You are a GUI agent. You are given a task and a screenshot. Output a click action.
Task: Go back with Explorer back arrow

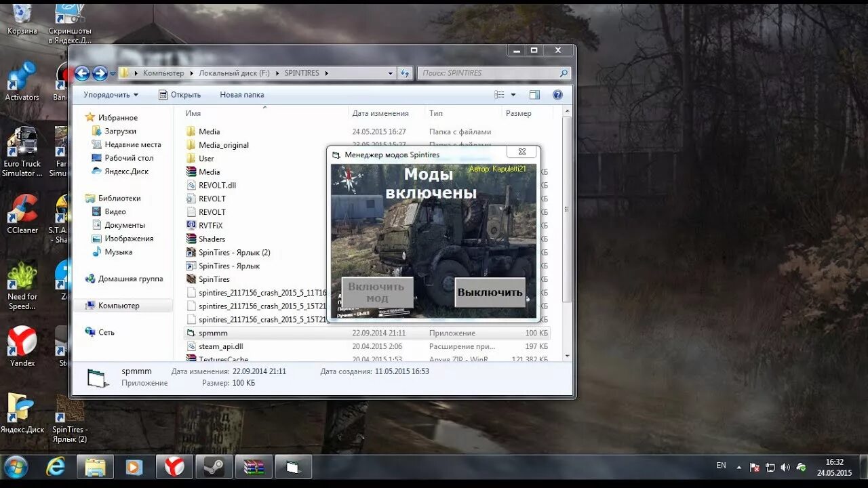82,73
